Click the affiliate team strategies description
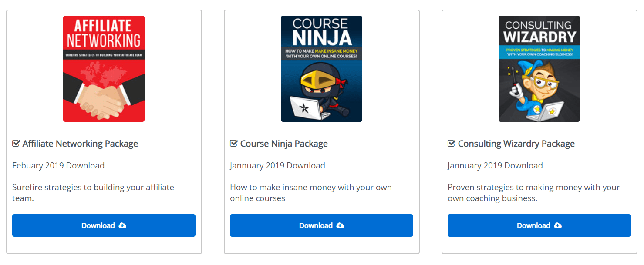This screenshot has width=644, height=265. 93,193
